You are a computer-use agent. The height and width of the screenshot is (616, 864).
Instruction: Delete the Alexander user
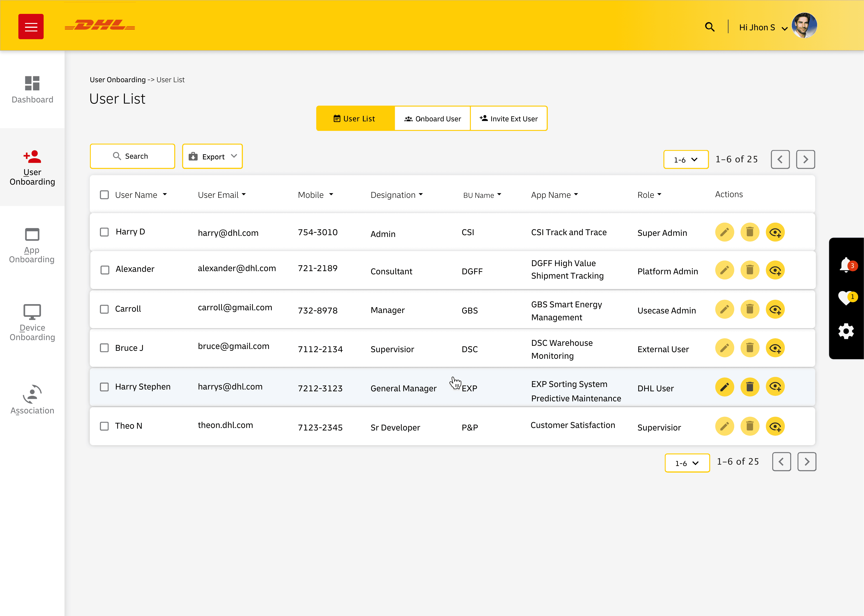click(750, 270)
